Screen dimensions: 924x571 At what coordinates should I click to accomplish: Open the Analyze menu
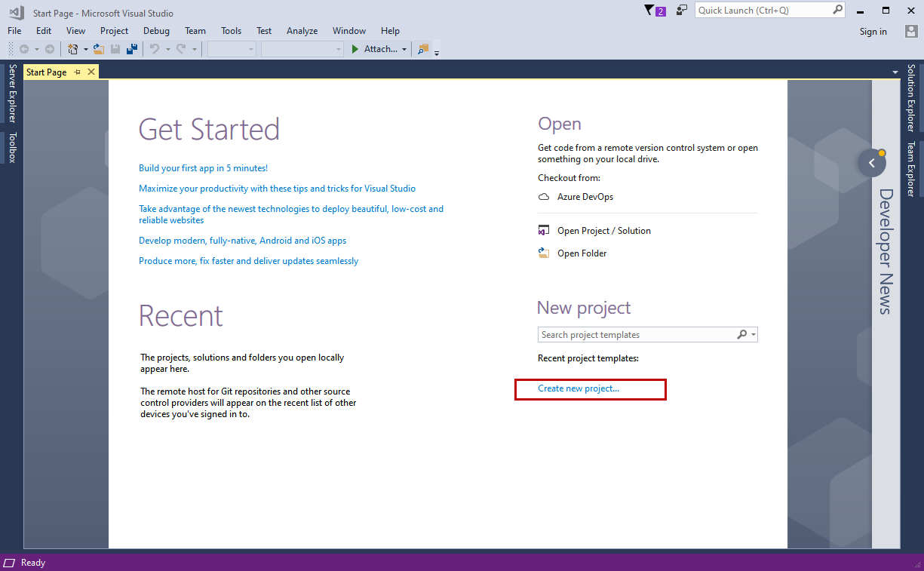[x=302, y=31]
